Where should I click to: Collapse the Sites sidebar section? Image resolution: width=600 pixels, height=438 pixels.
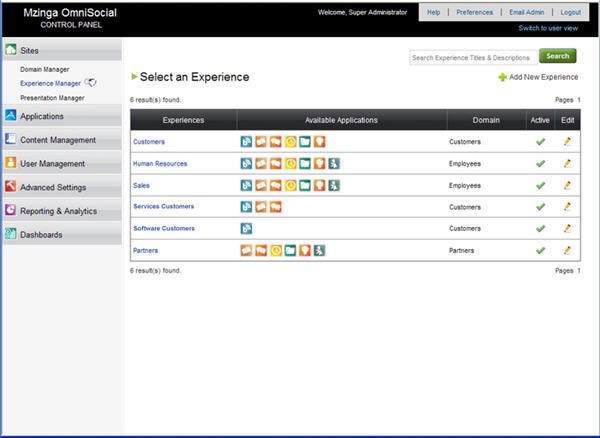[x=62, y=50]
